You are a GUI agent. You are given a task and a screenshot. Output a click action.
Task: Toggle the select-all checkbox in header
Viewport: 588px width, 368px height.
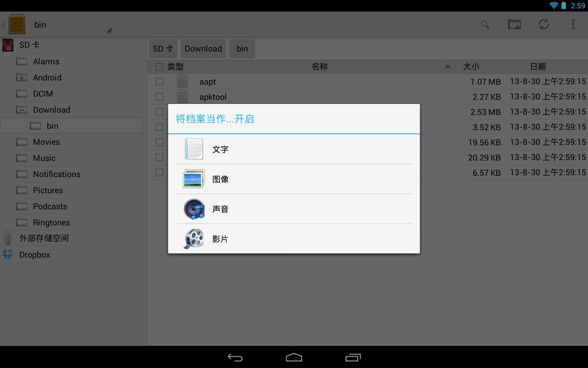(x=159, y=67)
